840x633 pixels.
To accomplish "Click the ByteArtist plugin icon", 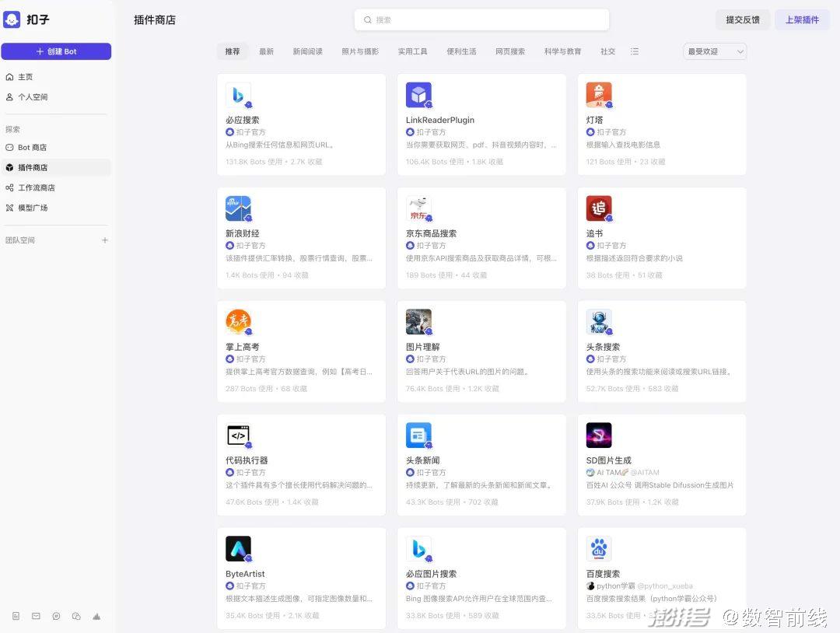I will pos(238,549).
